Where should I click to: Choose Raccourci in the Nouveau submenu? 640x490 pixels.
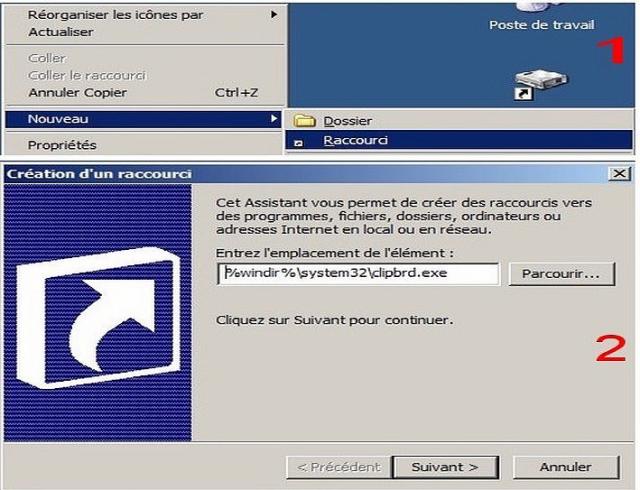click(x=459, y=140)
